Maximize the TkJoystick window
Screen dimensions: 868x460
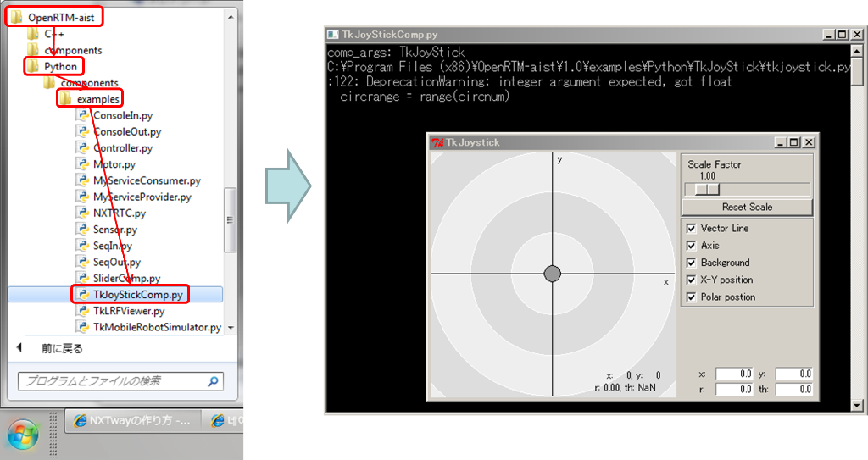[793, 143]
